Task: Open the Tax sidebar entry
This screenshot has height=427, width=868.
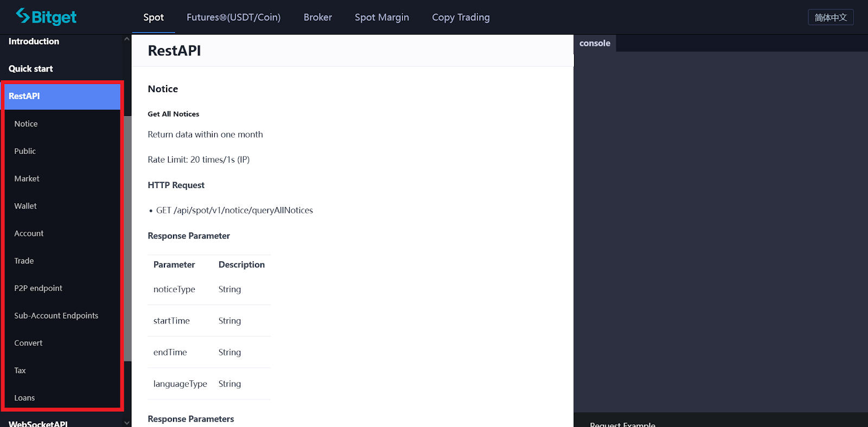Action: click(20, 371)
